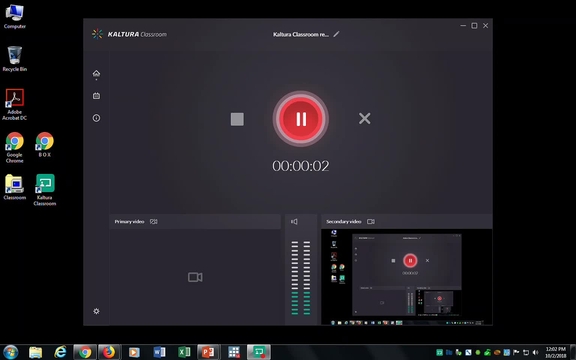The image size is (576, 360).
Task: Toggle the Primary video camera icon
Action: click(x=154, y=222)
